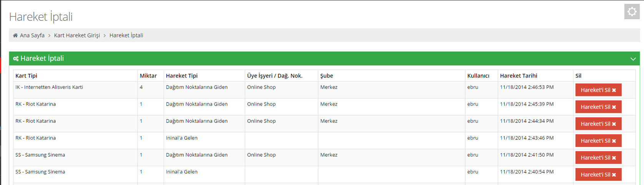The width and height of the screenshot is (644, 185).
Task: Delete the movement dated 2:41:50 PM
Action: click(598, 157)
